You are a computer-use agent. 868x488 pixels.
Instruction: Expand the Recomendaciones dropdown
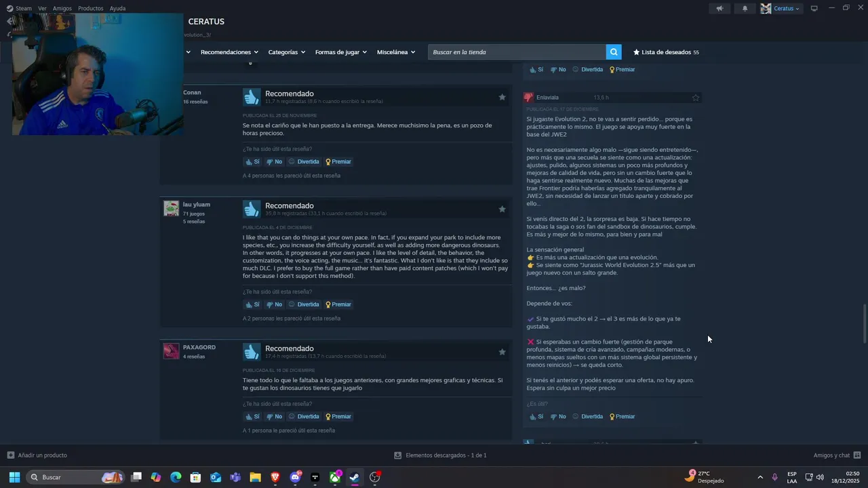pos(229,52)
